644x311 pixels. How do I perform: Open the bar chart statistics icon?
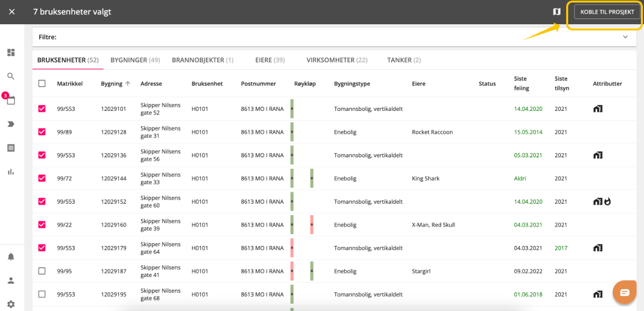[x=11, y=172]
